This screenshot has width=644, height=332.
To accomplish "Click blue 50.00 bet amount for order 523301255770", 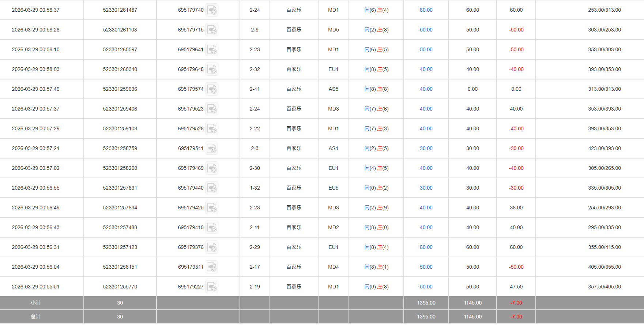I will coord(426,287).
